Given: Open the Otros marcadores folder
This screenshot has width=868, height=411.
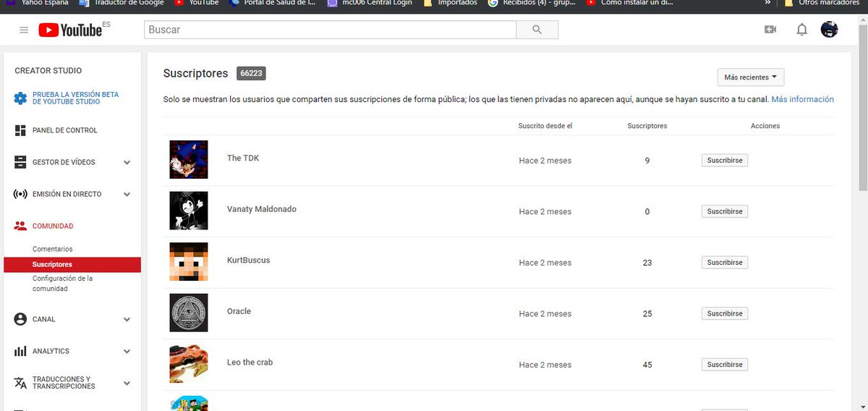Looking at the screenshot, I should (822, 3).
